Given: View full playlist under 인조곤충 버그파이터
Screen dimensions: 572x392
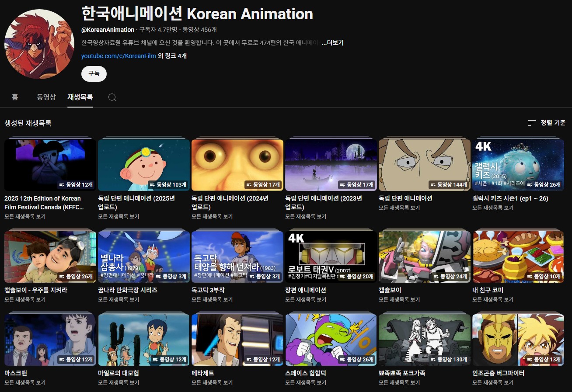Looking at the screenshot, I should tap(493, 382).
